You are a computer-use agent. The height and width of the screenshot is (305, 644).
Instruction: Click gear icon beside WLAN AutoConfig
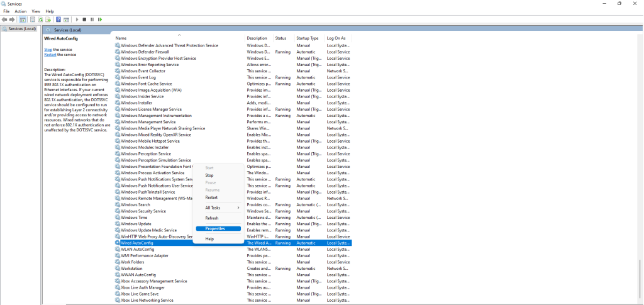click(x=118, y=250)
